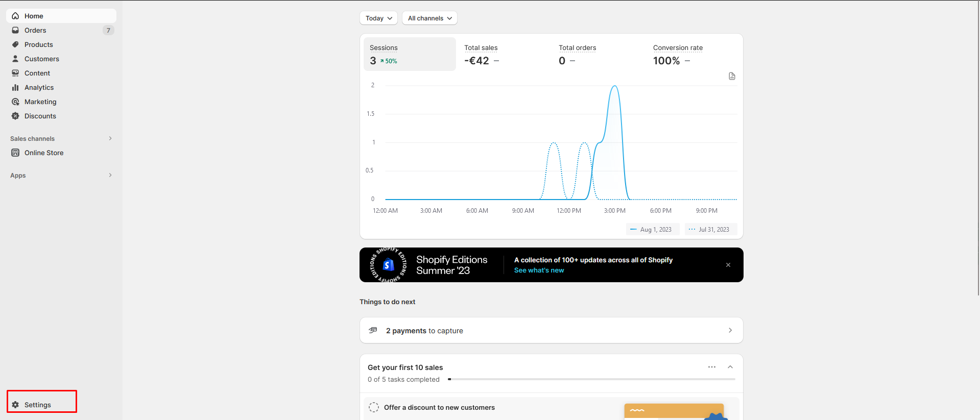This screenshot has width=980, height=420.
Task: Click the Analytics bar chart icon
Action: 15,87
